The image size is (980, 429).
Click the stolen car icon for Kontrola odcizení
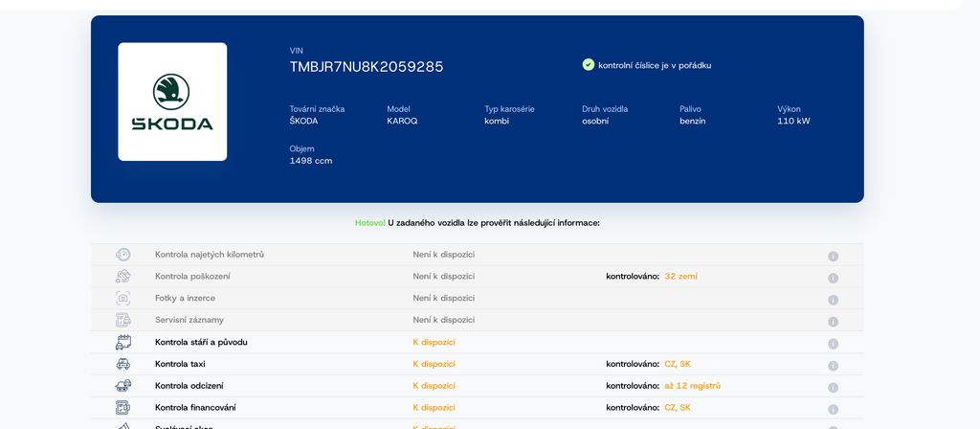(x=123, y=386)
